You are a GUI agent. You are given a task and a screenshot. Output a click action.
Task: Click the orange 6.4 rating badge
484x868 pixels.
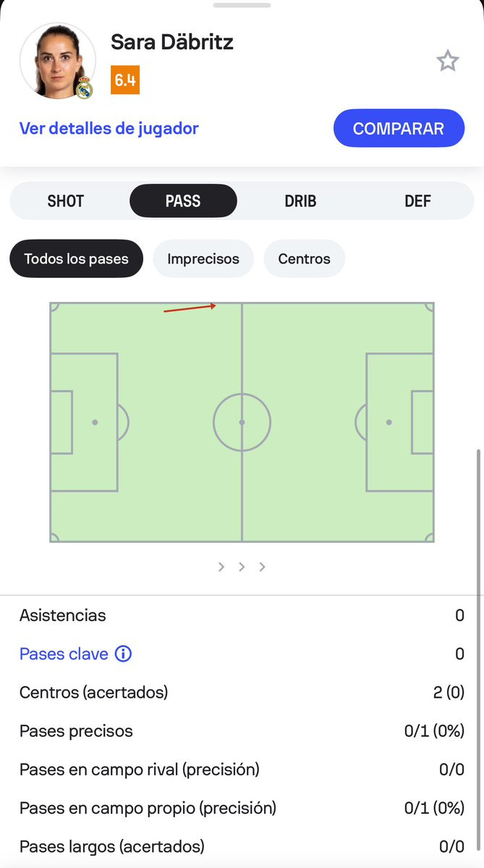tap(125, 80)
